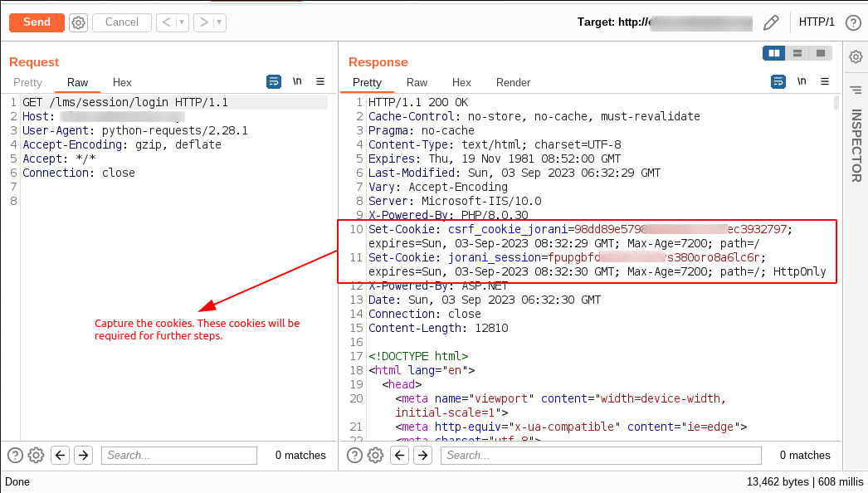Open Repeater help question icon
868x493 pixels.
point(853,22)
